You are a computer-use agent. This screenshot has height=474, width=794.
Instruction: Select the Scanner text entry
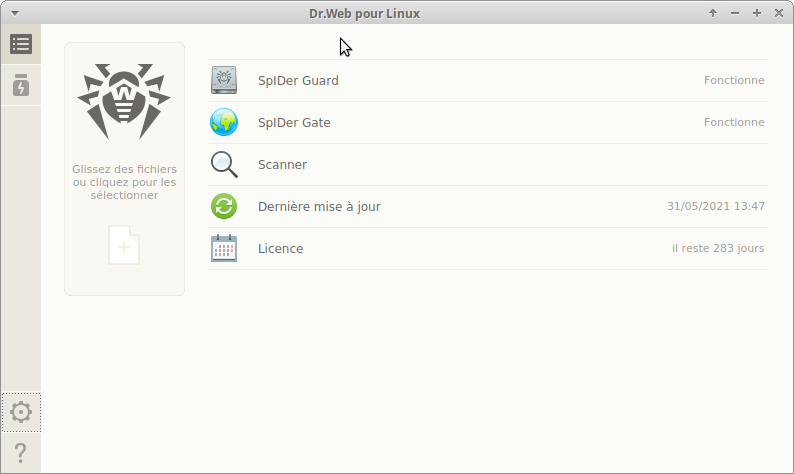[282, 164]
